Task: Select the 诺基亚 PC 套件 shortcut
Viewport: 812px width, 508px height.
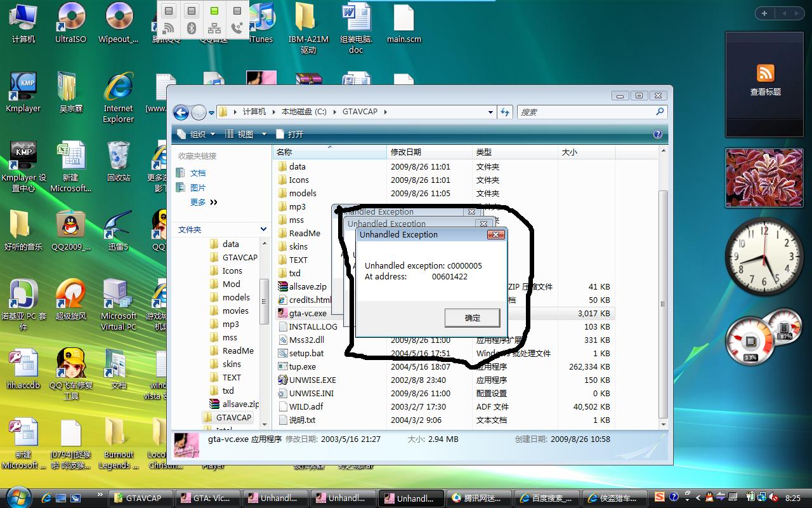Action: pos(23,305)
